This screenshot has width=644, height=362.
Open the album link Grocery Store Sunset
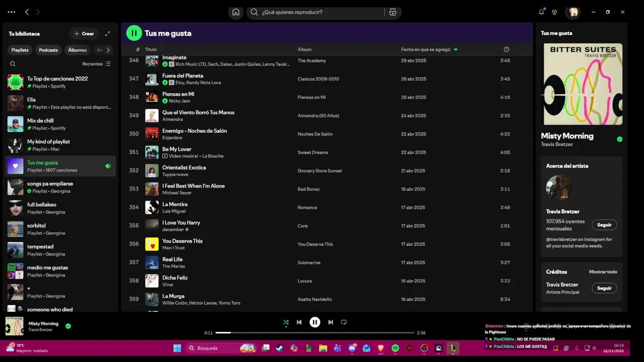click(x=319, y=171)
